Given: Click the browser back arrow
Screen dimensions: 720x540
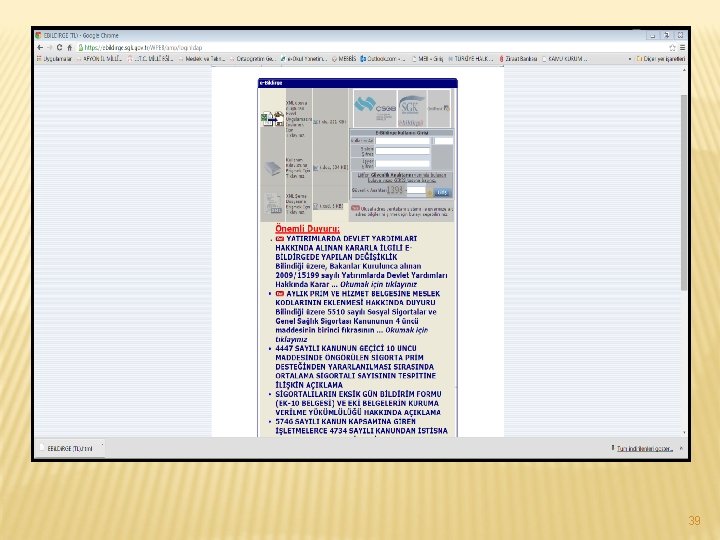Looking at the screenshot, I should click(40, 47).
